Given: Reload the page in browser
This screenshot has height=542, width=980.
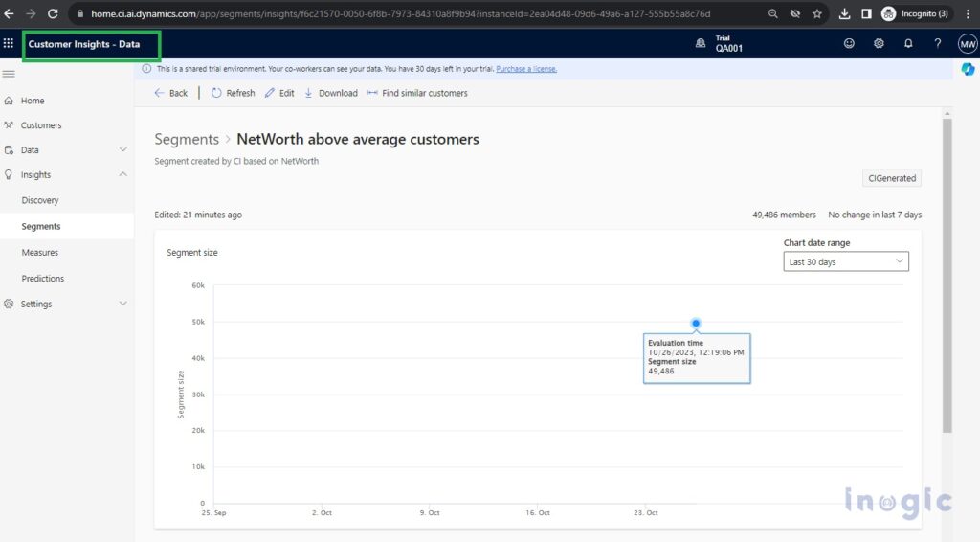Looking at the screenshot, I should pyautogui.click(x=53, y=13).
